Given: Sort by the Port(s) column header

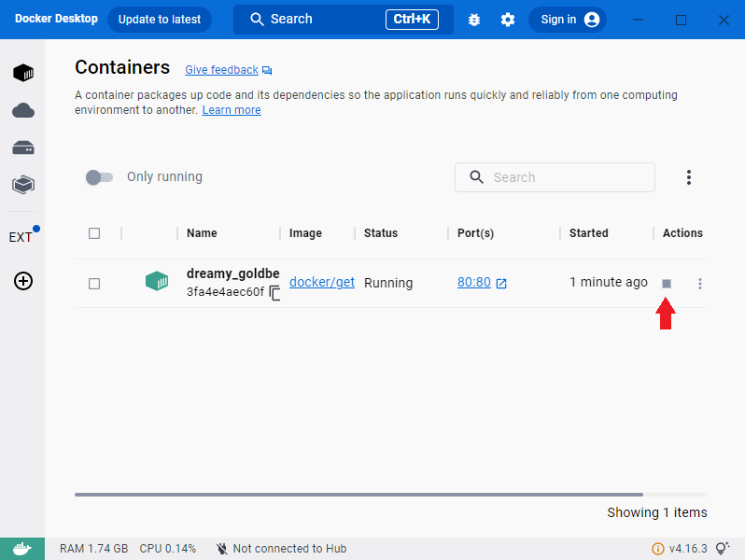Looking at the screenshot, I should [x=475, y=233].
